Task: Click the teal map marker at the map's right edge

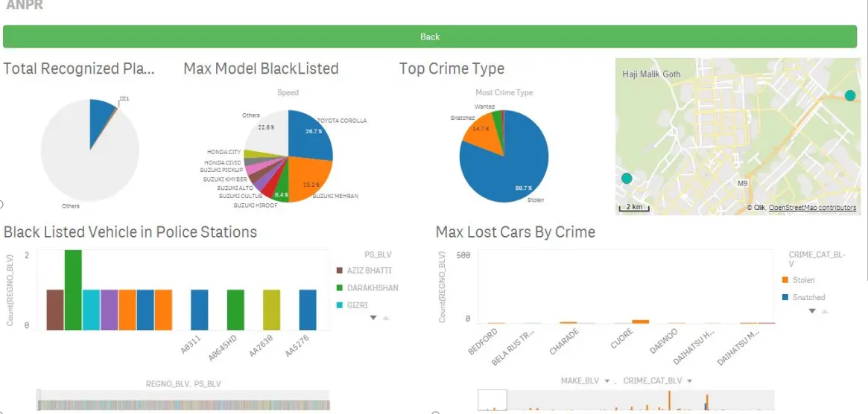Action: (850, 95)
